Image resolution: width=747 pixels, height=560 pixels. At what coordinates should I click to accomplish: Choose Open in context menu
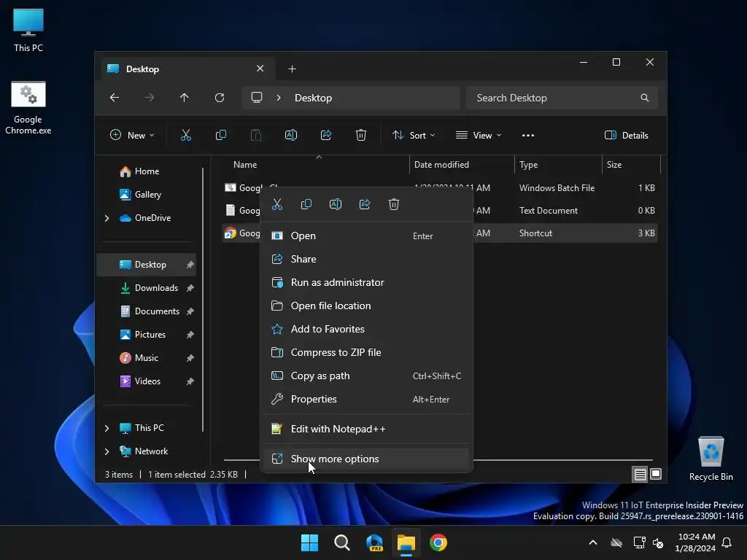pos(367,236)
